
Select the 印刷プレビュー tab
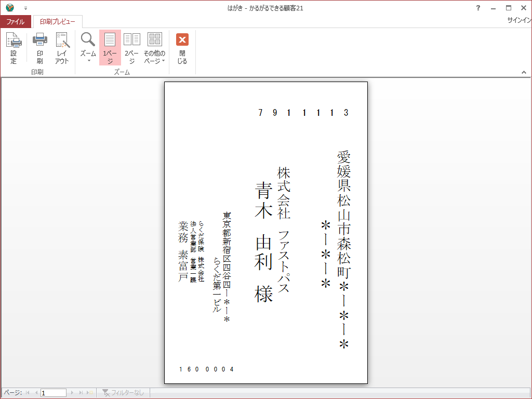[58, 22]
